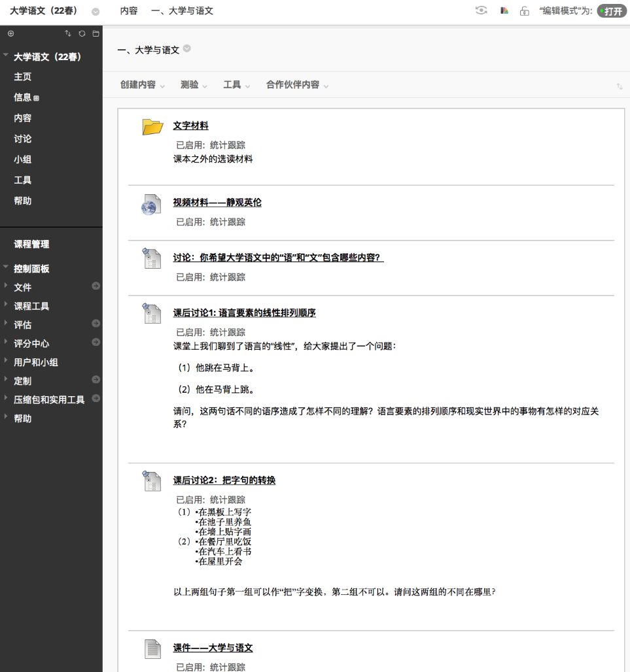The height and width of the screenshot is (672, 630).
Task: Open the 课件——大学与语文 link
Action: pos(213,648)
